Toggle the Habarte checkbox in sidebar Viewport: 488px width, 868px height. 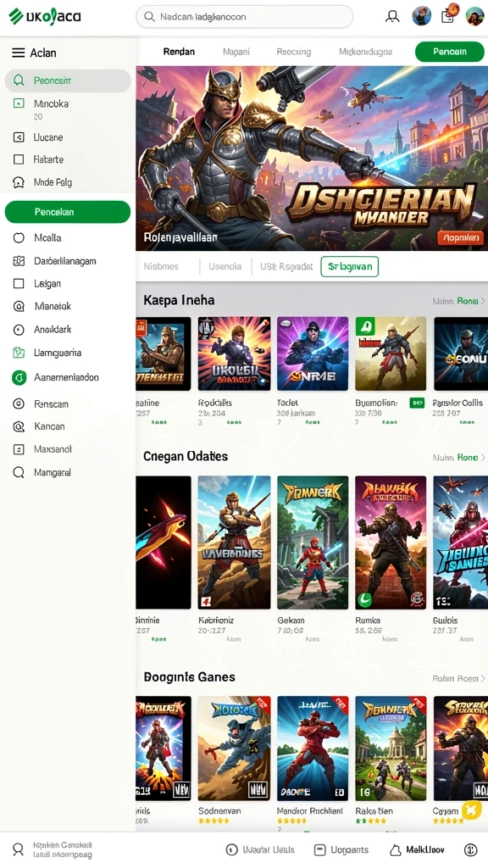(x=19, y=159)
